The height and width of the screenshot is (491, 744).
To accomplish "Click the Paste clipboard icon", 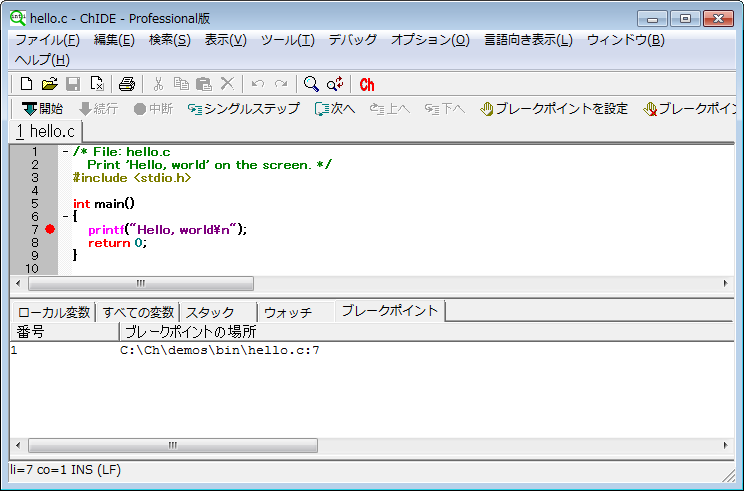I will (x=204, y=84).
